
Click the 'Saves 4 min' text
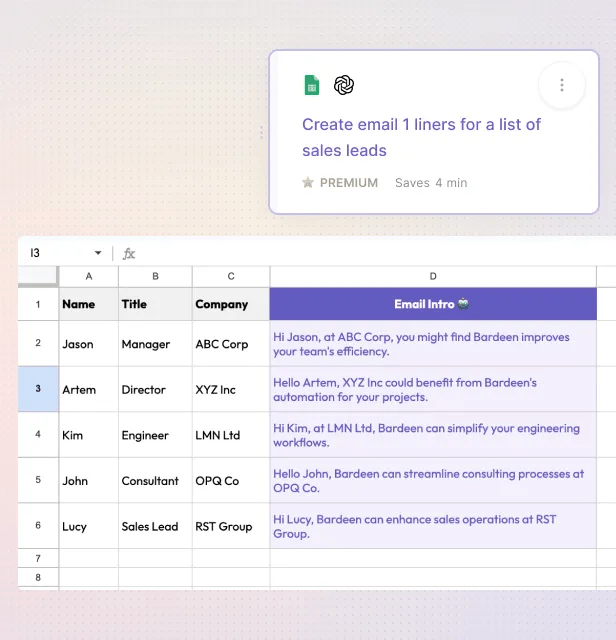click(x=431, y=182)
